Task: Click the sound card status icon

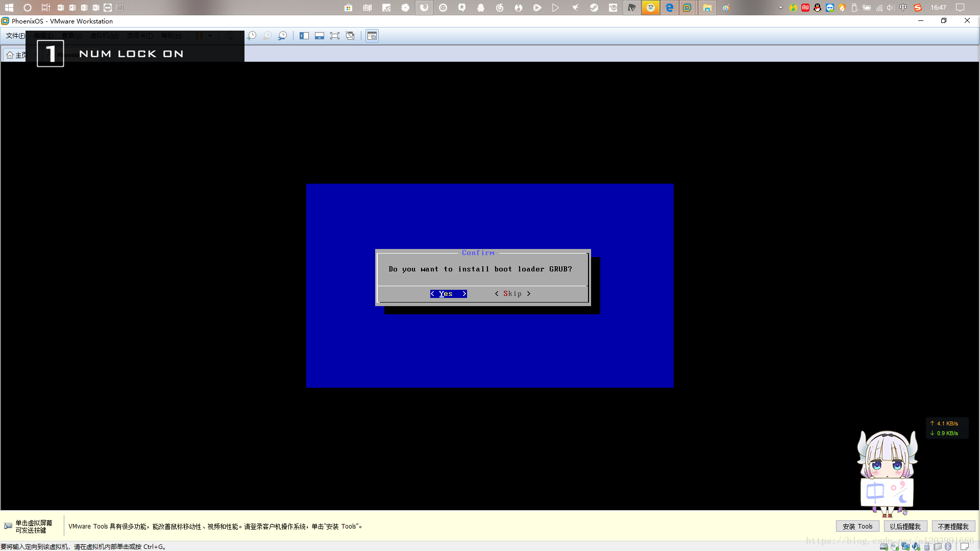Action: [x=916, y=546]
